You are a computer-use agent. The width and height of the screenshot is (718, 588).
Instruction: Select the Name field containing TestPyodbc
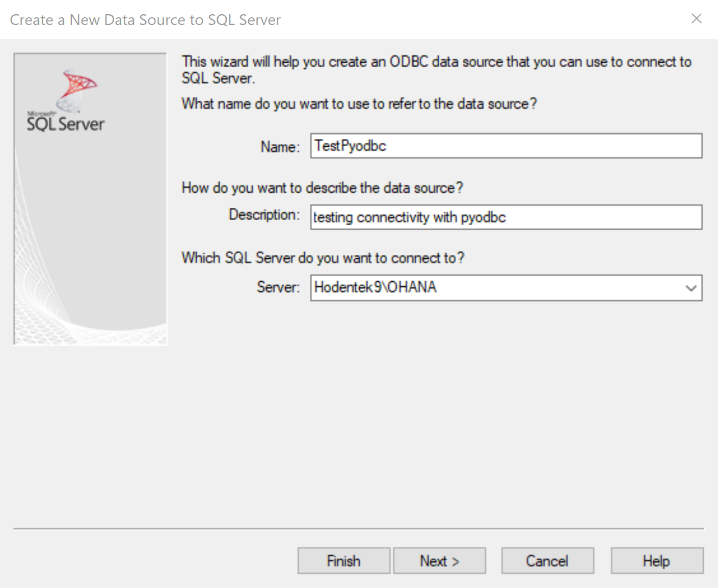(x=504, y=146)
